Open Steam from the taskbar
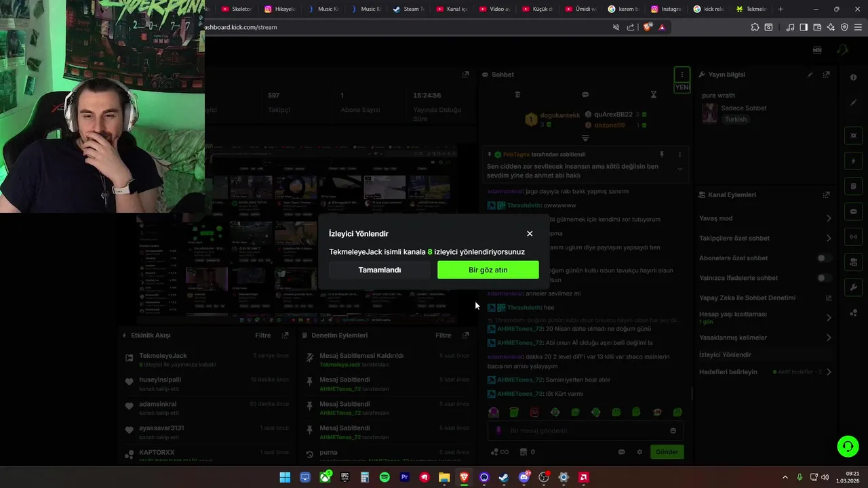This screenshot has width=868, height=488. 503,477
